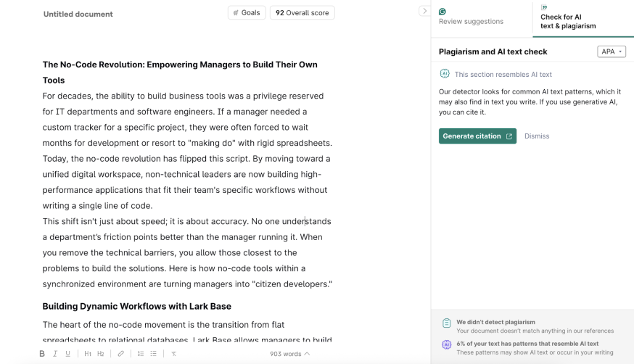Viewport: 634px width, 364px height.
Task: Select Check for AI text & plagiarism tab
Action: click(568, 21)
